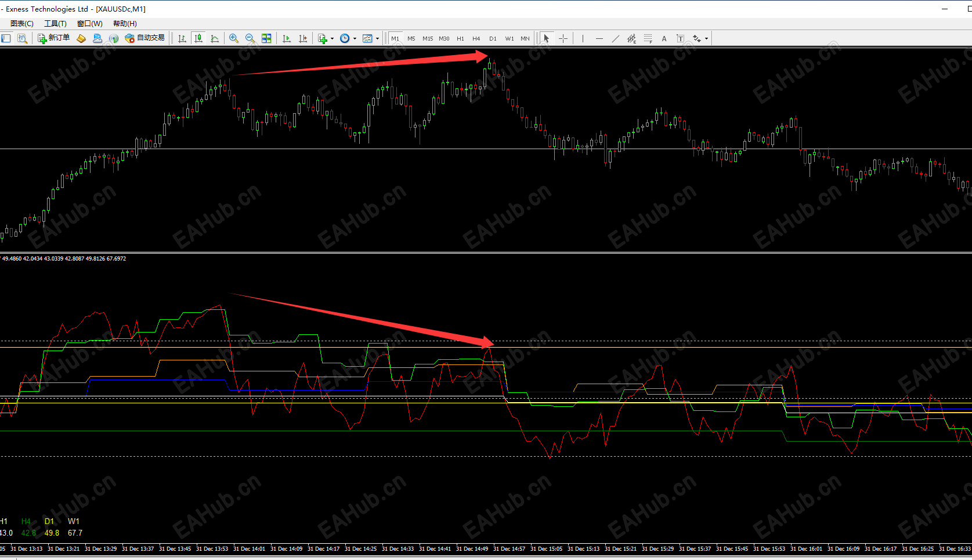Select the crosshair tool
972x560 pixels.
pos(563,38)
